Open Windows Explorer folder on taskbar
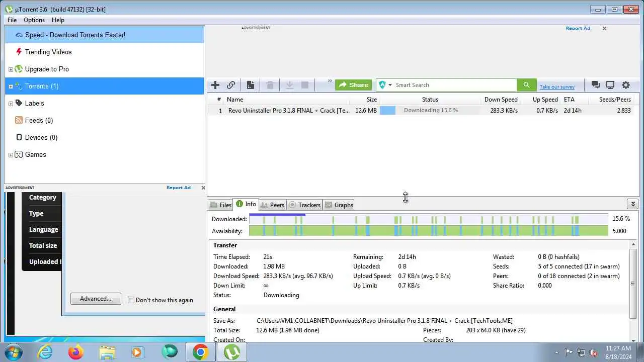This screenshot has width=644, height=362. pyautogui.click(x=107, y=352)
